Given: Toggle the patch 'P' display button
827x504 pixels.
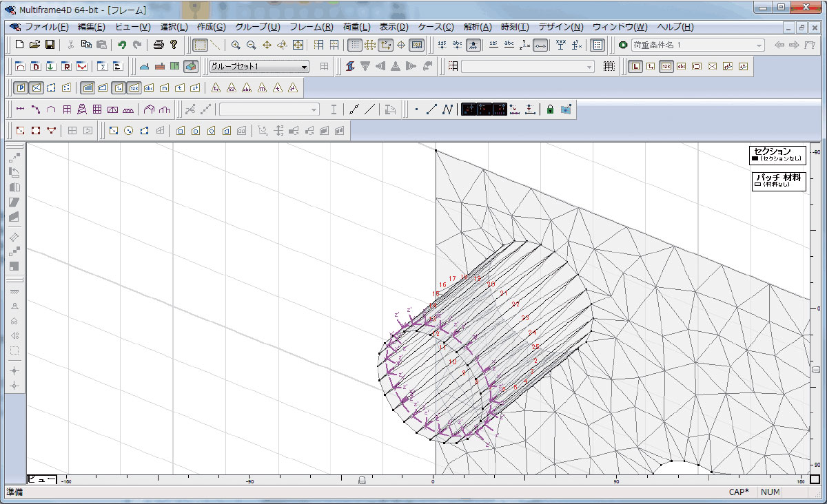Looking at the screenshot, I should pyautogui.click(x=21, y=87).
